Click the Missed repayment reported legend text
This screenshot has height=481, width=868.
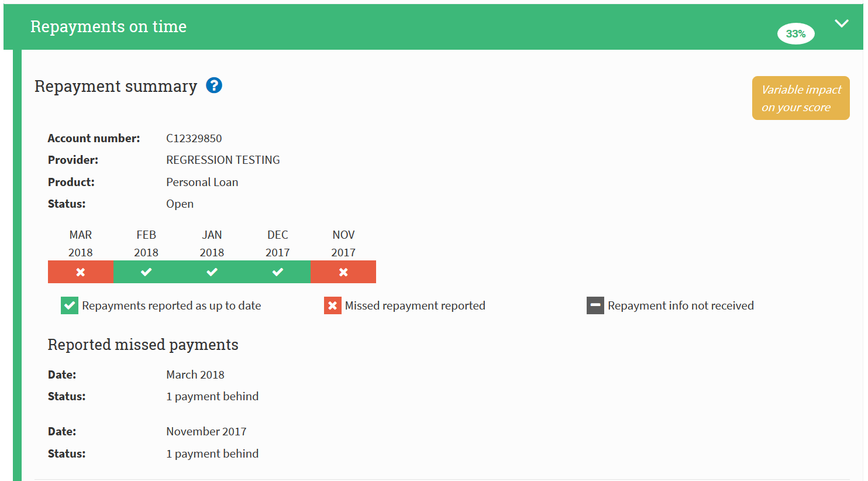click(415, 305)
